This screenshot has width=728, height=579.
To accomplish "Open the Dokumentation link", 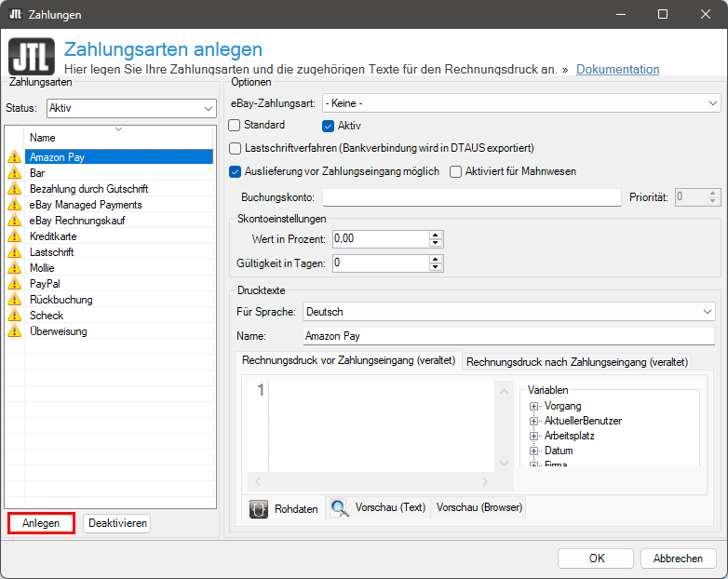I will 617,69.
